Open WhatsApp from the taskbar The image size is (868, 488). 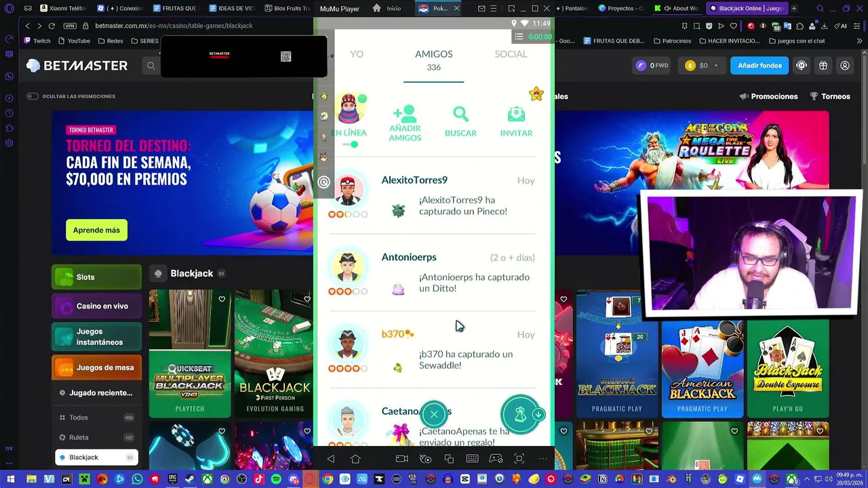click(x=138, y=479)
